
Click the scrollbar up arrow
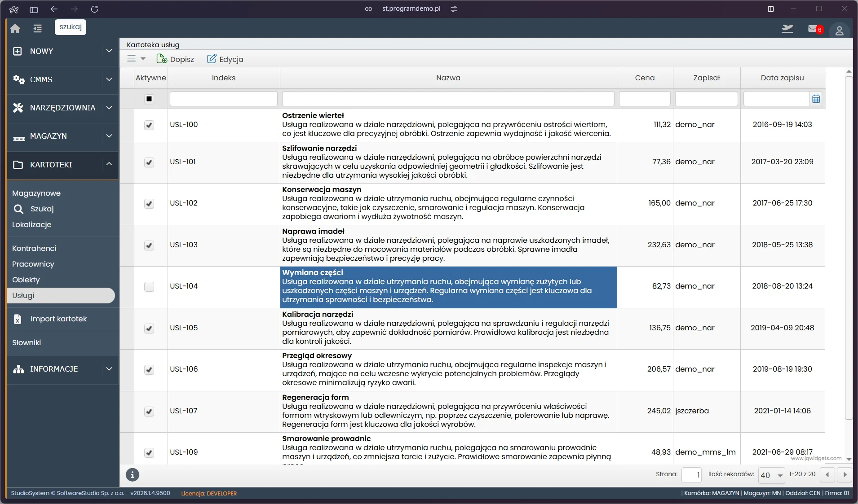tap(849, 71)
